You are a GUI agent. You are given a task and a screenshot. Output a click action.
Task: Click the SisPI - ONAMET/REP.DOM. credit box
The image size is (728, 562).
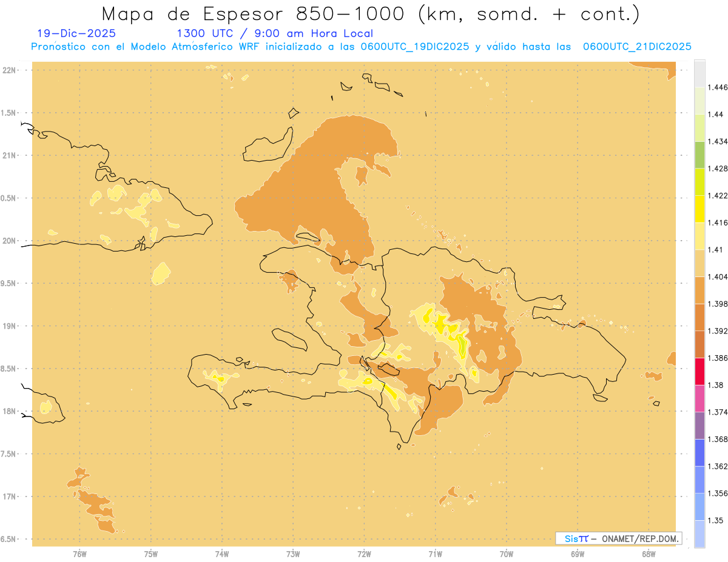[619, 538]
